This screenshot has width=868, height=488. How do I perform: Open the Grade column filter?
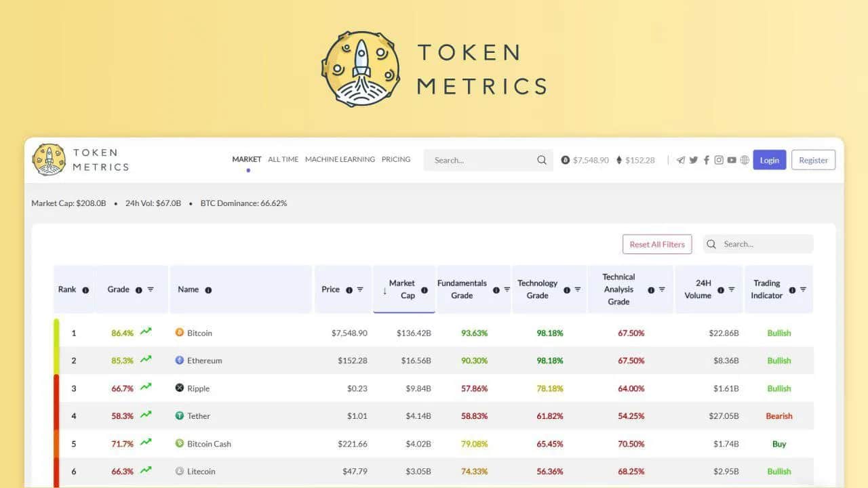(x=151, y=289)
